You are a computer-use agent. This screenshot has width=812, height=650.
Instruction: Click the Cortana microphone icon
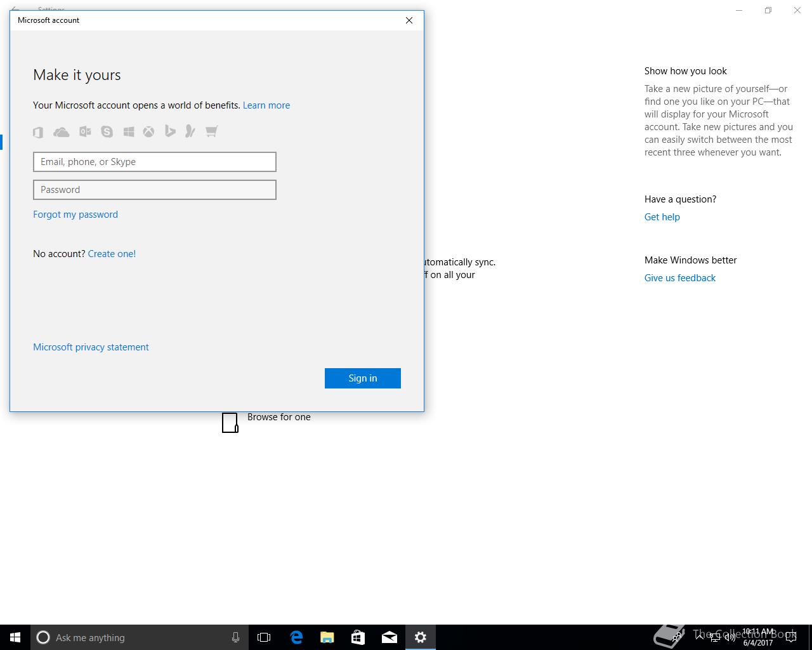coord(235,637)
